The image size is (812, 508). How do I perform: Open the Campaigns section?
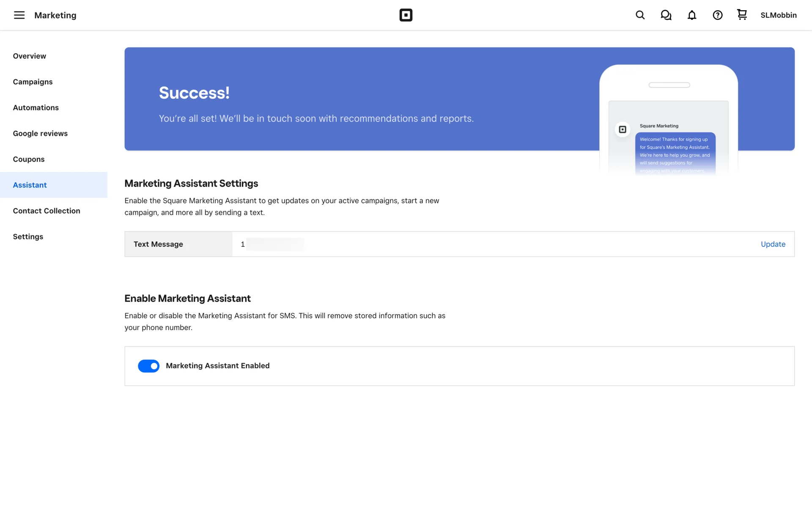tap(33, 82)
